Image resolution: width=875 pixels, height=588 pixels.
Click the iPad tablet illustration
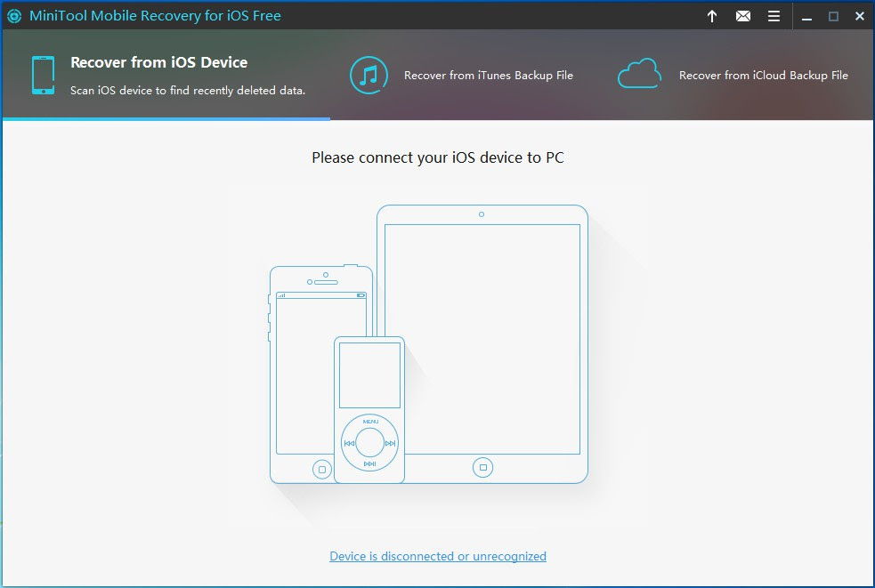click(x=482, y=343)
